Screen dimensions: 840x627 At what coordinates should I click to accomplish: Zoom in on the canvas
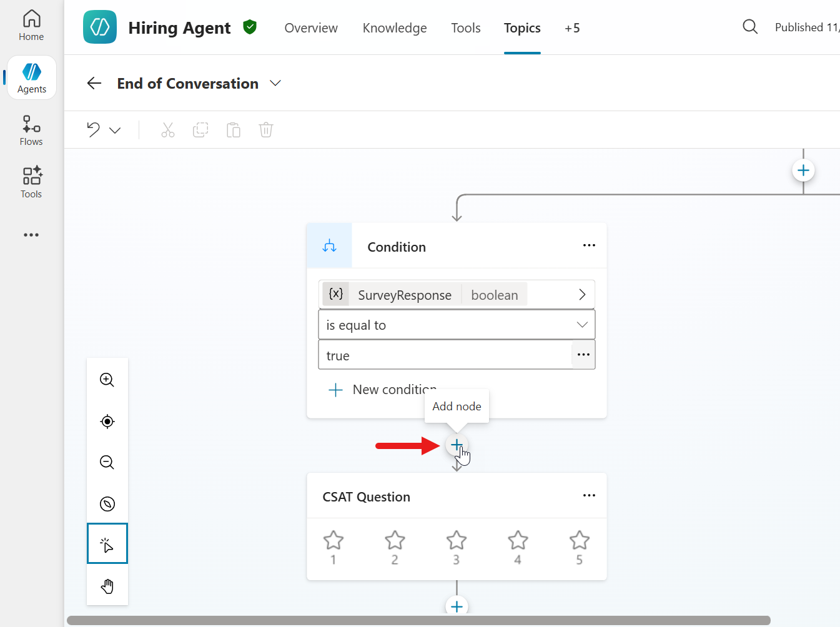pos(107,380)
